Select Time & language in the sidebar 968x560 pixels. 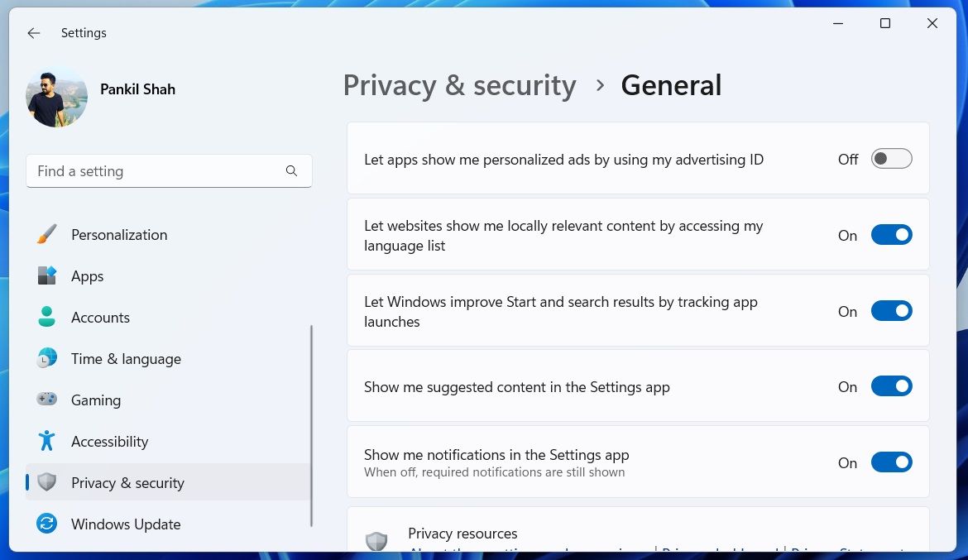click(x=126, y=359)
